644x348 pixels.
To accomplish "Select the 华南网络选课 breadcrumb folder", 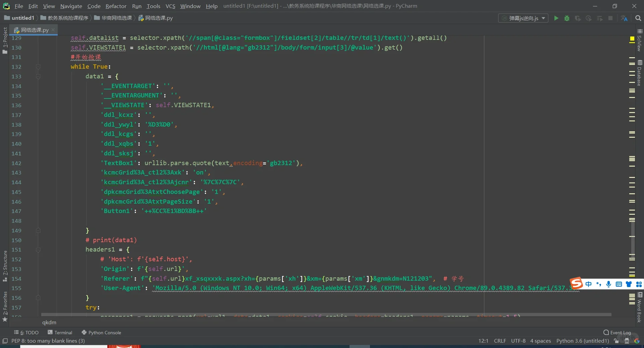I will [x=113, y=18].
